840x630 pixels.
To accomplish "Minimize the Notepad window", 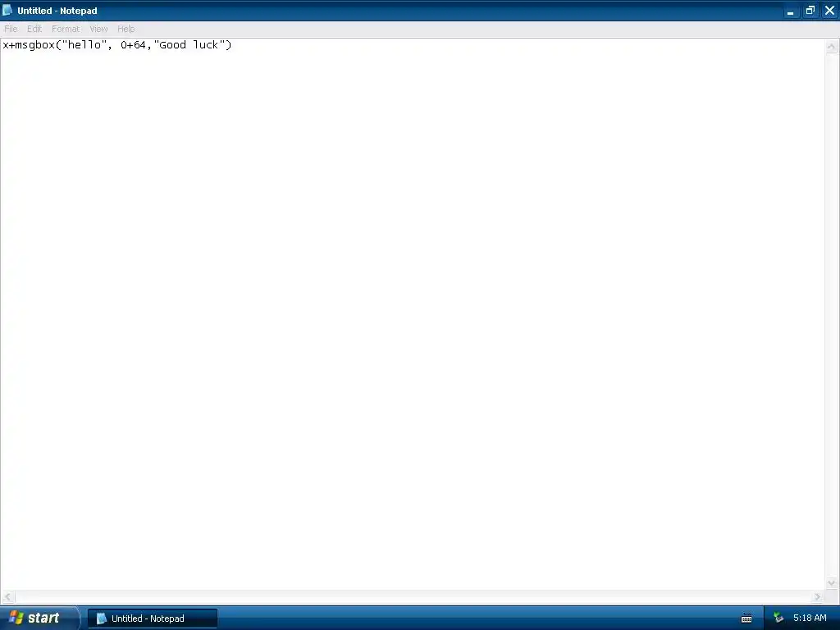I will tap(790, 11).
